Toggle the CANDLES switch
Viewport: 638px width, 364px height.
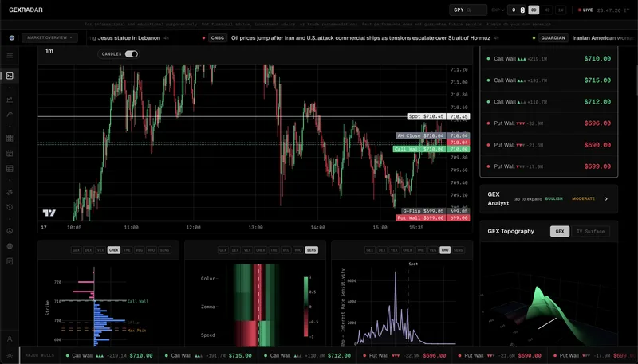[131, 54]
